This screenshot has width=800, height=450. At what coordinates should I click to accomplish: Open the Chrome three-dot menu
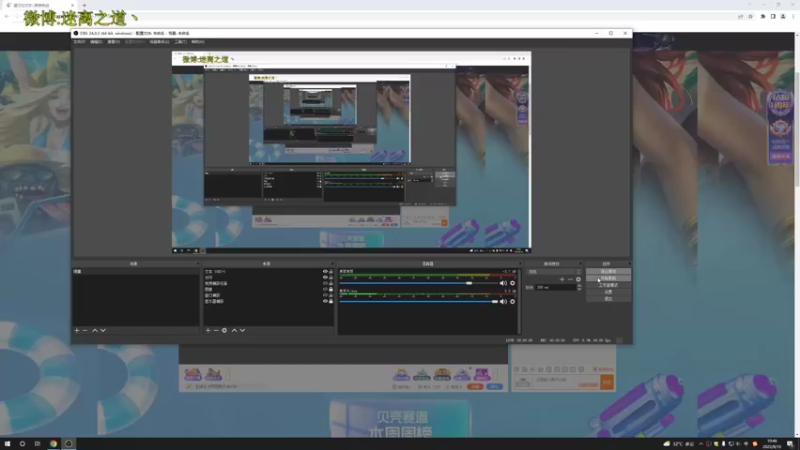point(793,16)
